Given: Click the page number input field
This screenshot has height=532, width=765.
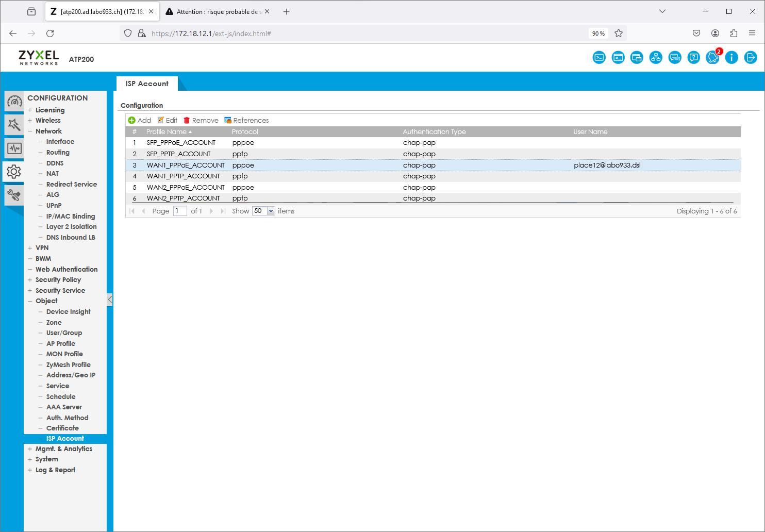Looking at the screenshot, I should tap(180, 211).
